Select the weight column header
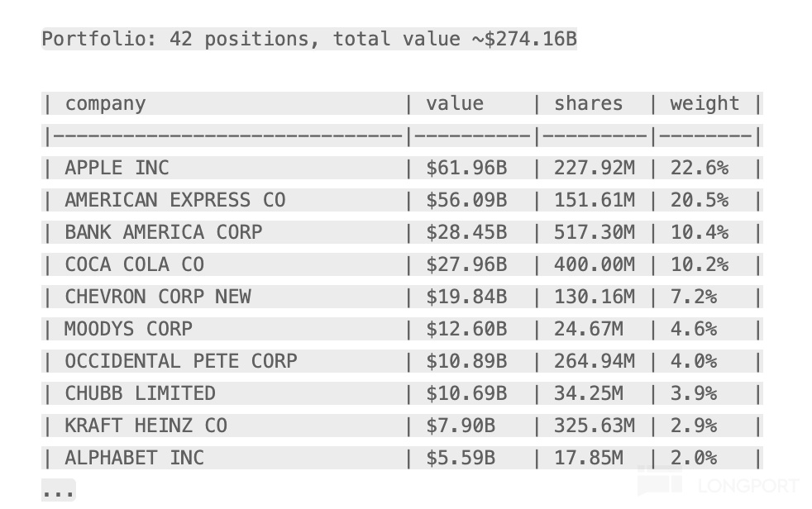This screenshot has height=509, width=812. point(705,103)
